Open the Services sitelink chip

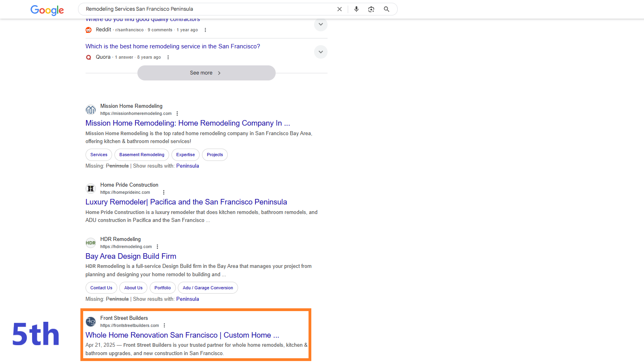pyautogui.click(x=99, y=155)
